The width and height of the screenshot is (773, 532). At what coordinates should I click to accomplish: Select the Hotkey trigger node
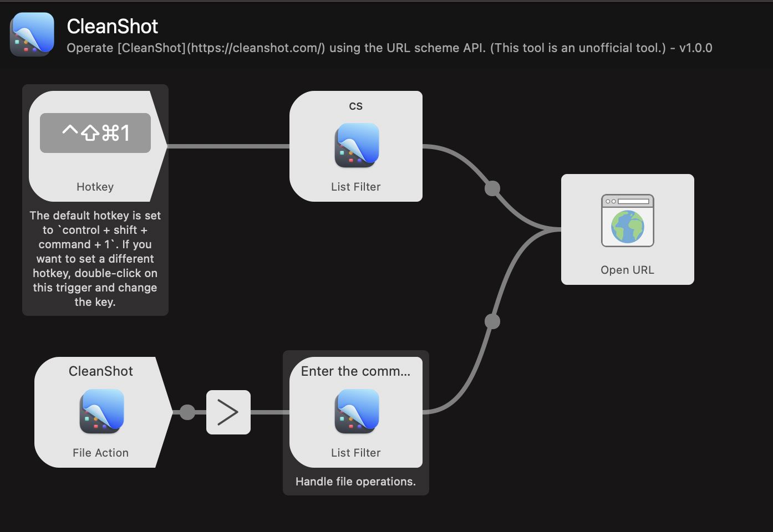(x=98, y=146)
